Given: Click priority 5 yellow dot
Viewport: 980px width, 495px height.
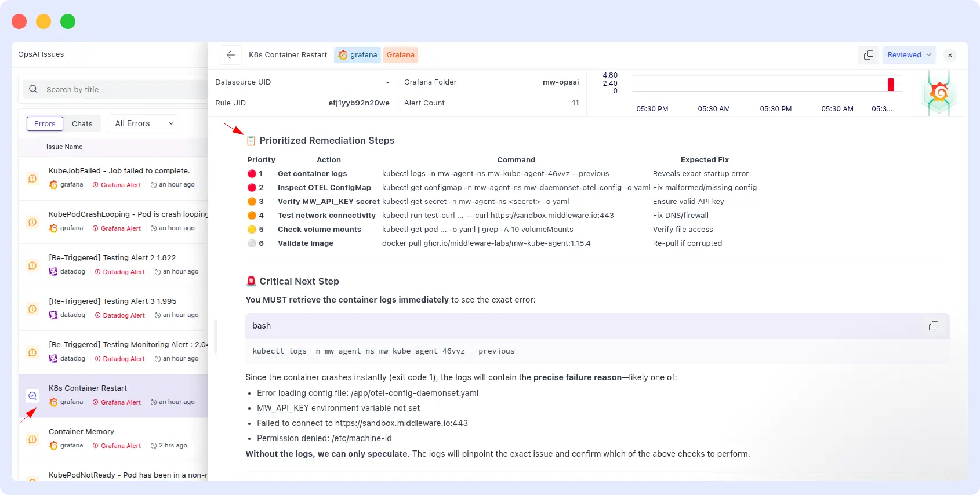Looking at the screenshot, I should tap(252, 230).
